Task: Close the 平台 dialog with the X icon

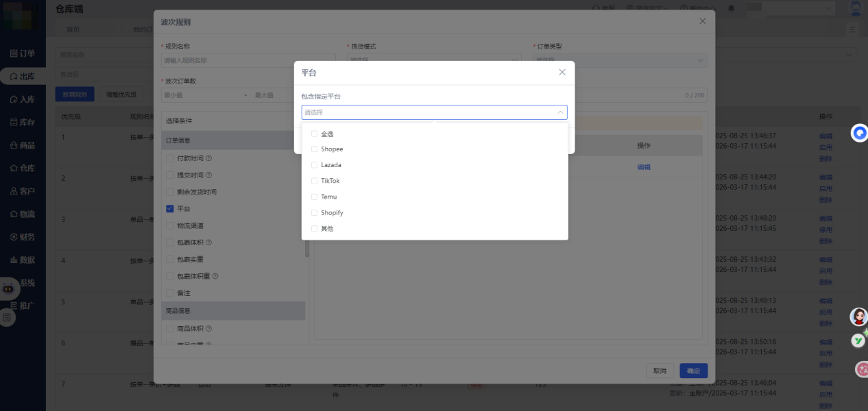Action: point(562,72)
